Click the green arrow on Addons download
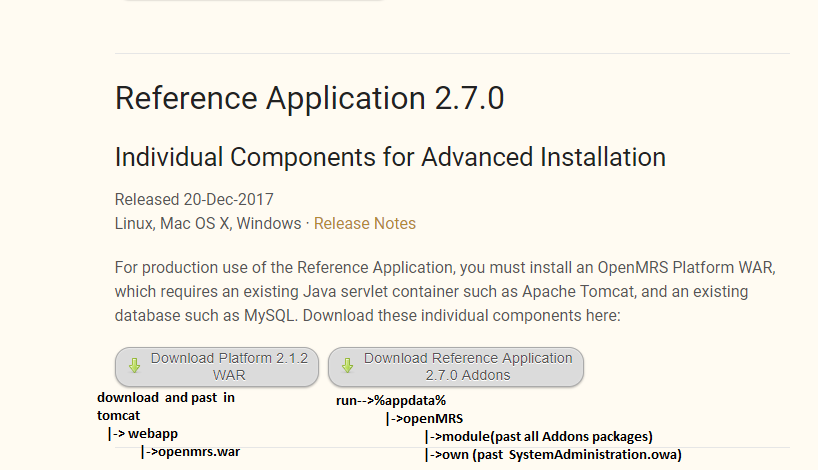Image resolution: width=818 pixels, height=470 pixels. (347, 365)
